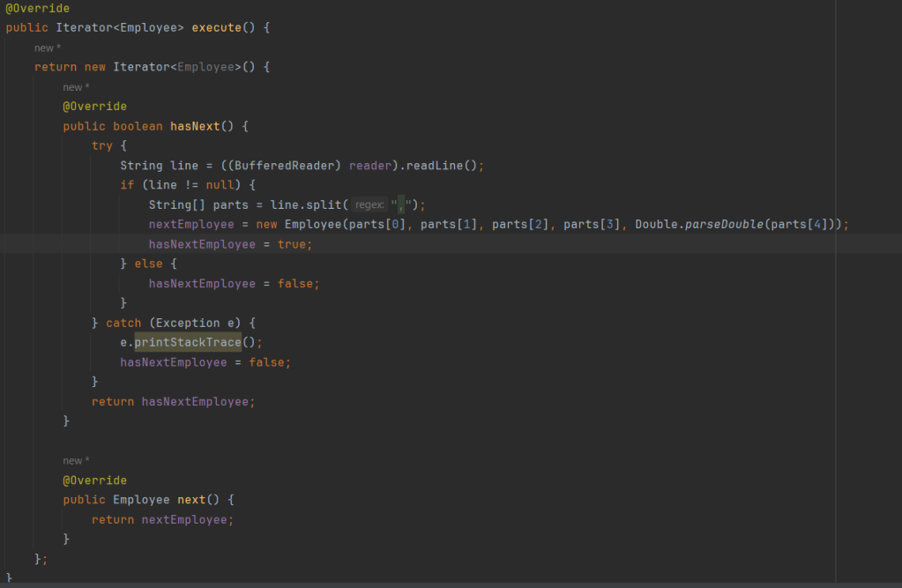The height and width of the screenshot is (588, 902).
Task: Click "new *" hint above hasNext's @Override
Action: pos(76,87)
